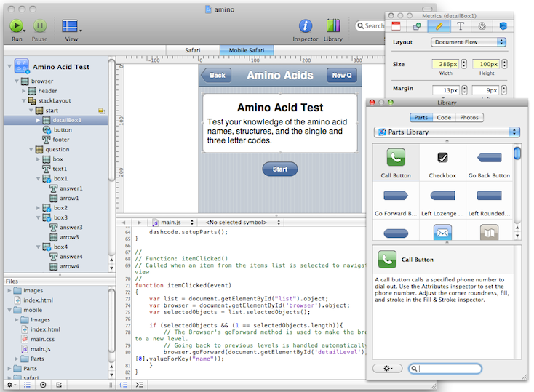Open the Parts Library dropdown
The width and height of the screenshot is (534, 392).
(447, 132)
